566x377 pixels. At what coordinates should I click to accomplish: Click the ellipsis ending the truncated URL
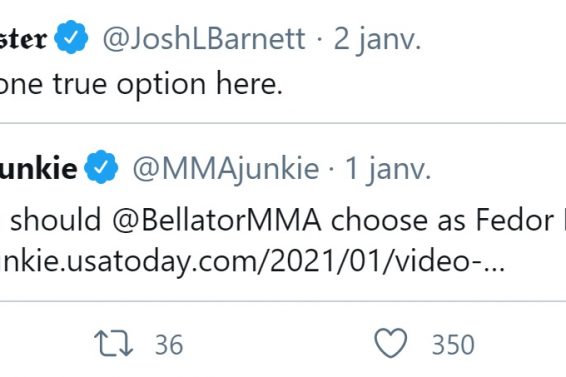[494, 269]
